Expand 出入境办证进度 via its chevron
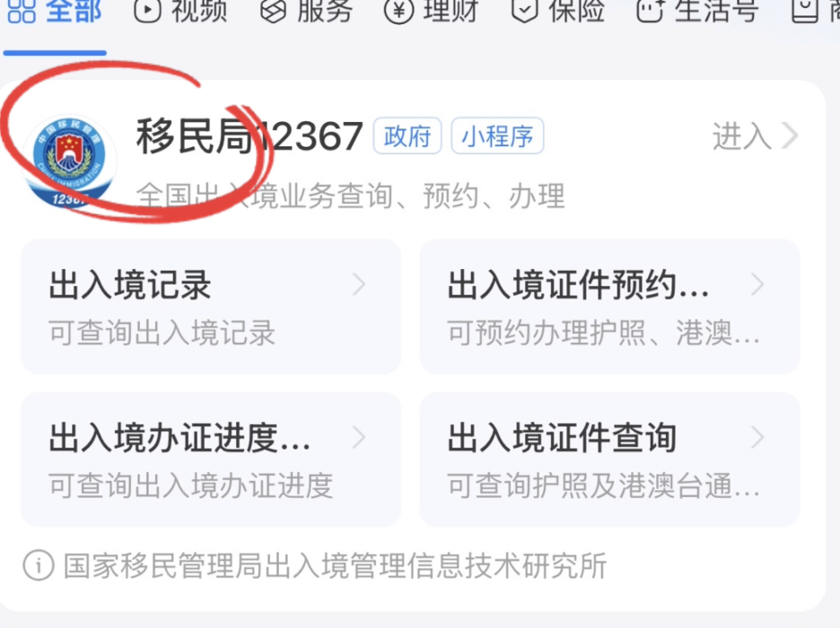The image size is (840, 628). tap(359, 438)
